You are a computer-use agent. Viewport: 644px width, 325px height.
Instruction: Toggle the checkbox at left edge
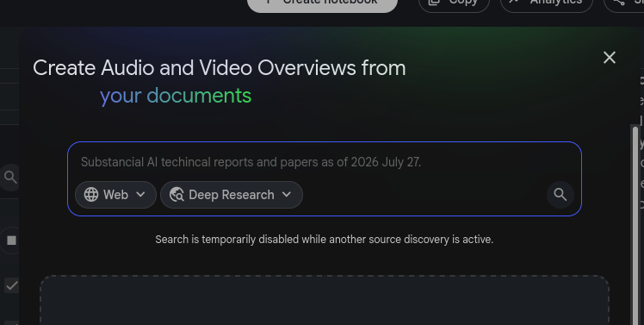click(11, 285)
